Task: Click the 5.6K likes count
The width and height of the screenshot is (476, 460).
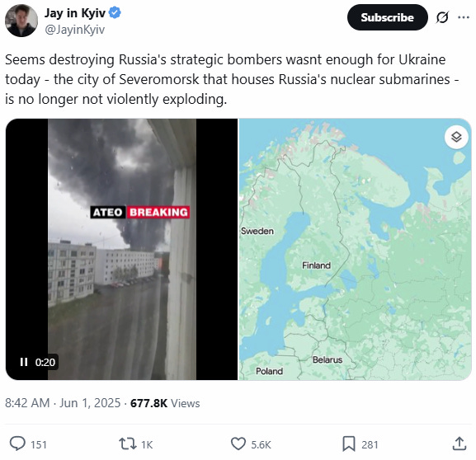Action: pos(261,445)
